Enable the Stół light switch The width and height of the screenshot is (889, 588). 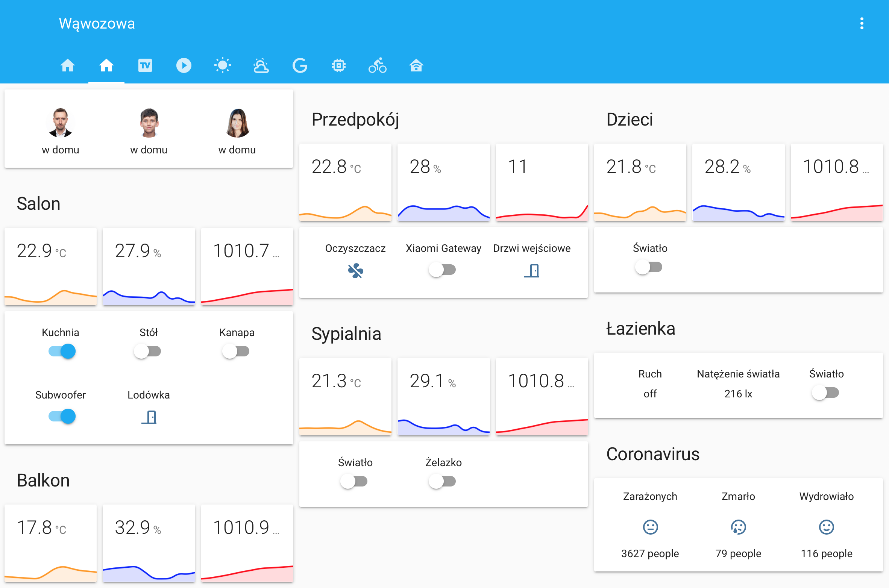click(x=148, y=351)
